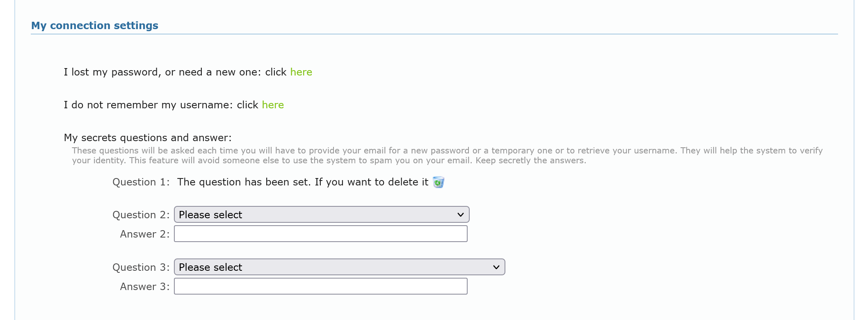
Task: Open the Question 2 'Please select' dropdown
Action: (x=316, y=215)
